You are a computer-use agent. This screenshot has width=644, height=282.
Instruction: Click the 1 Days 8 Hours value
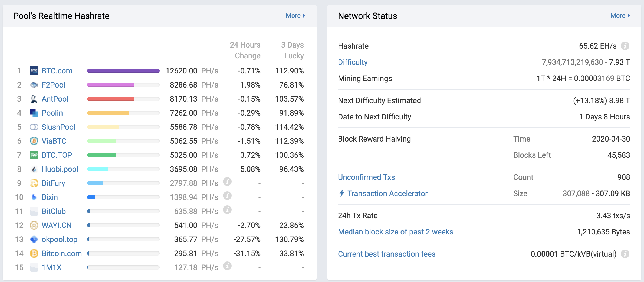pyautogui.click(x=604, y=117)
